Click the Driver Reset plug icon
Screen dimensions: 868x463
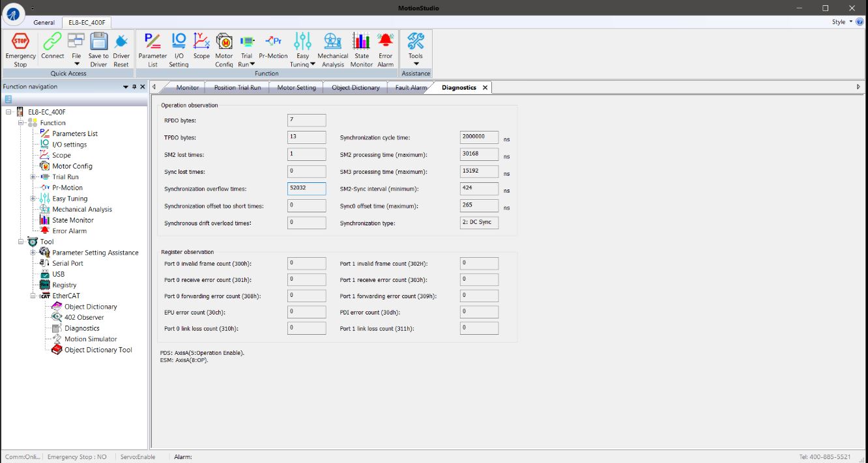121,43
